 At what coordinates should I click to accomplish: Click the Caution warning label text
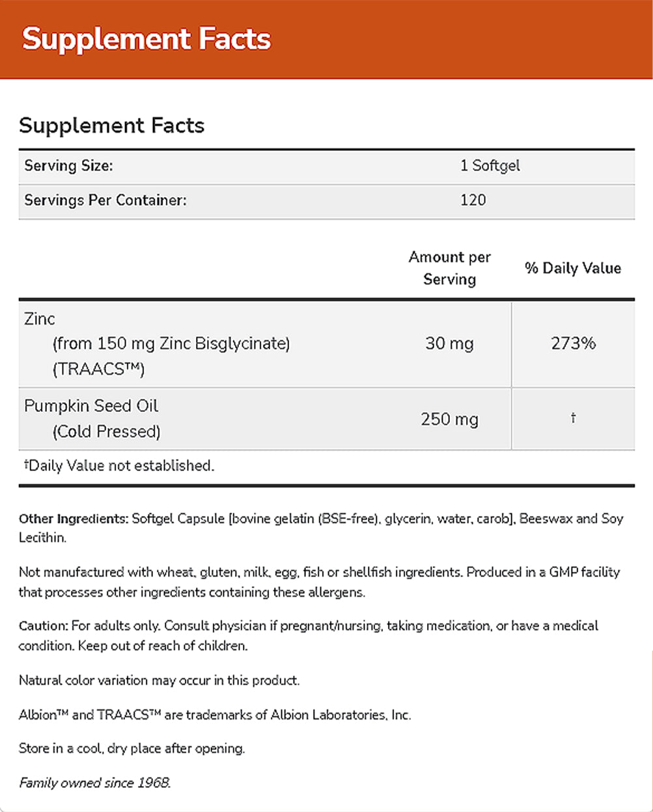(43, 626)
